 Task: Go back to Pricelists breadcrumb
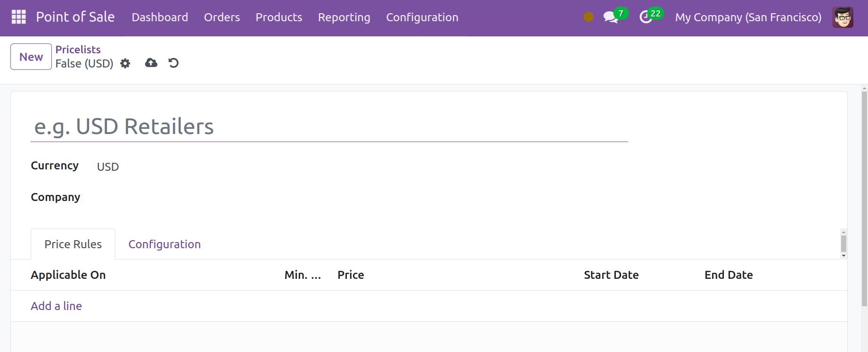click(x=78, y=50)
